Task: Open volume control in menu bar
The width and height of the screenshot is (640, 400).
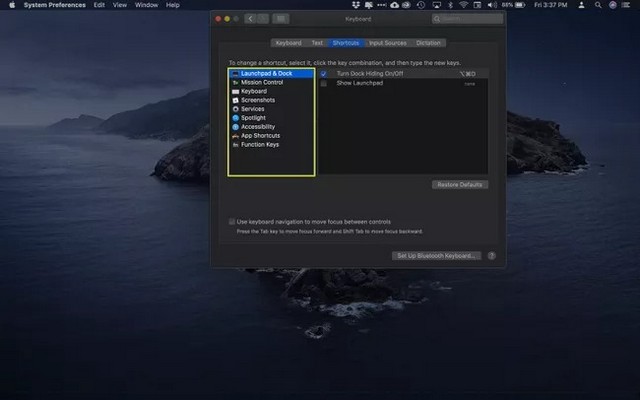Action: click(x=492, y=5)
